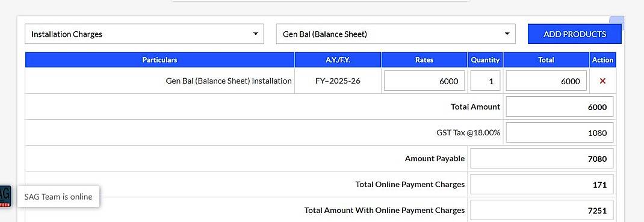The height and width of the screenshot is (222, 644).
Task: Click the 7251 total with online charges field
Action: coord(542,210)
